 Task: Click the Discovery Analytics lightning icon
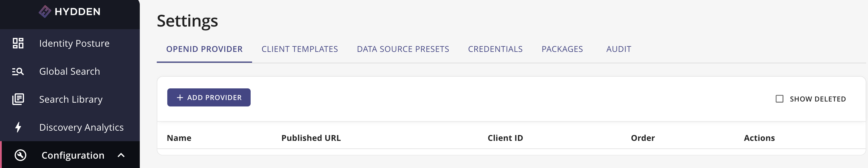point(18,127)
